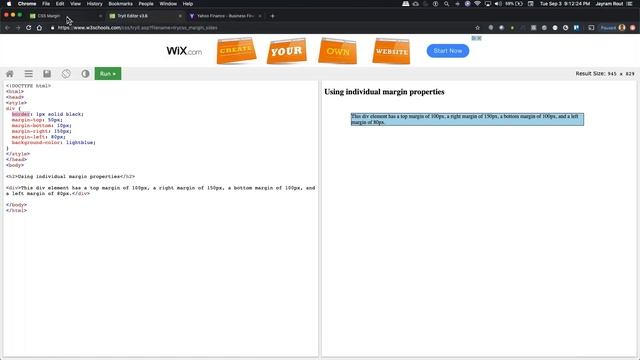
Task: Open the History menu
Action: 95,4
